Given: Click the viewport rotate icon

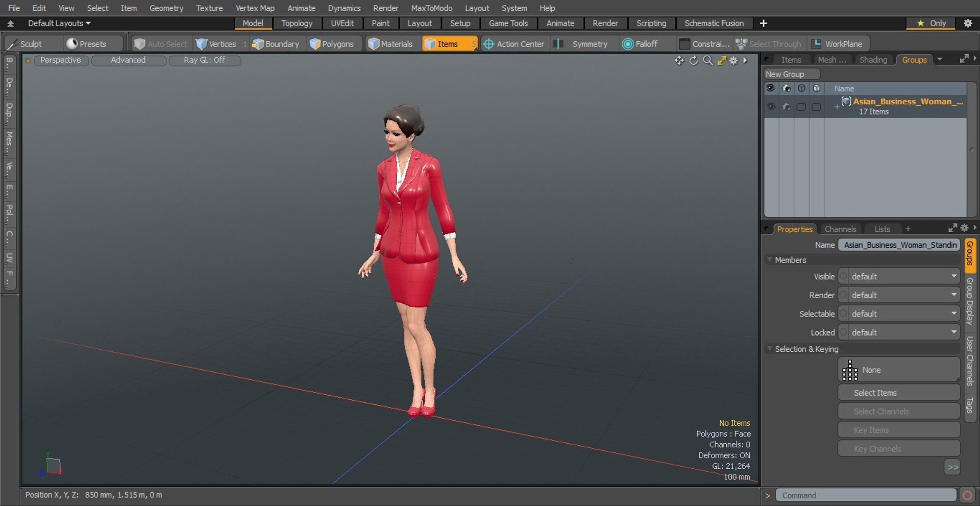Looking at the screenshot, I should click(693, 61).
